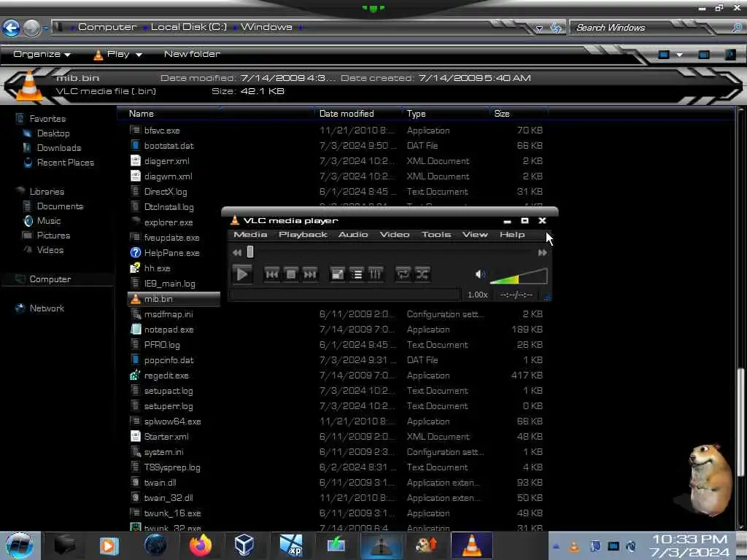Open the VLC Tools menu

coord(436,234)
